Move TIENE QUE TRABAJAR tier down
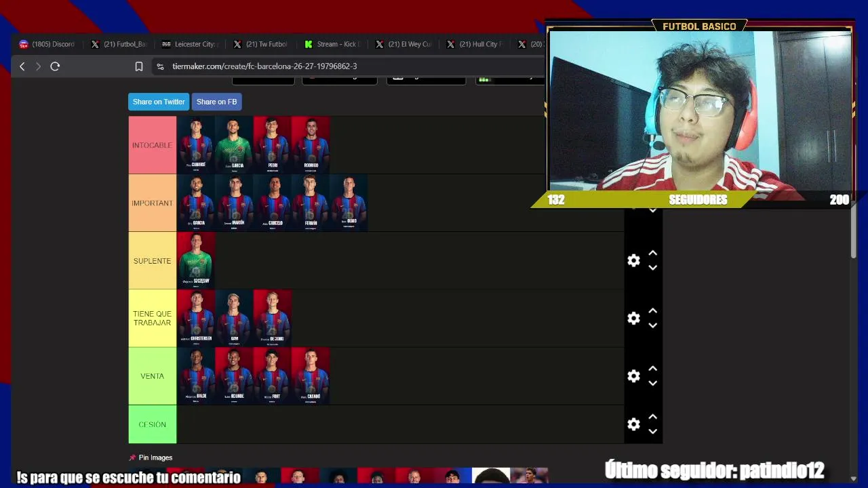 652,325
